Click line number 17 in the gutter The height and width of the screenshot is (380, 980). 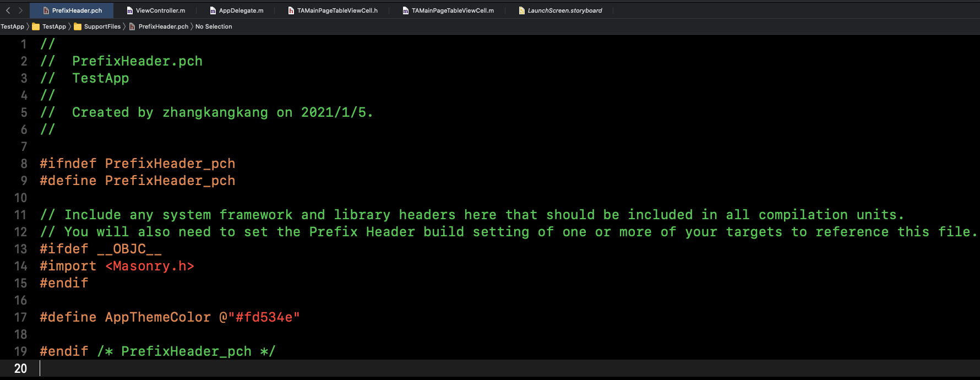[x=20, y=317]
